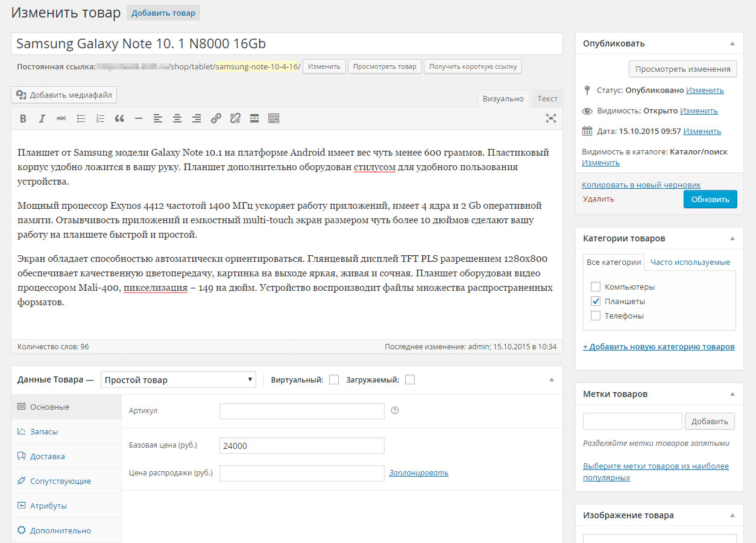This screenshot has width=756, height=543.
Task: Click Просмотреть изменения button
Action: (x=683, y=69)
